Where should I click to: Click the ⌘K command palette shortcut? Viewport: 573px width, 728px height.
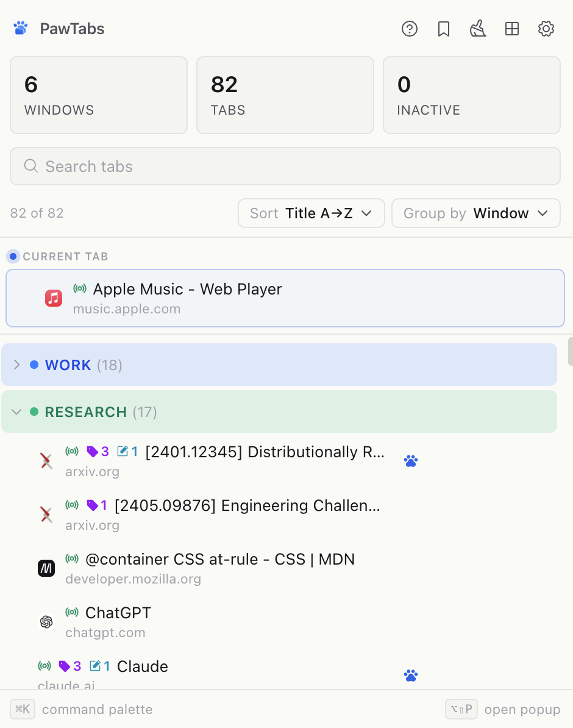[23, 709]
